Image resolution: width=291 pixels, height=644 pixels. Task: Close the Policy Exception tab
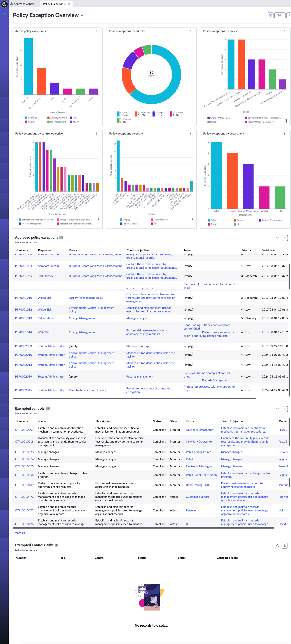pyautogui.click(x=69, y=4)
